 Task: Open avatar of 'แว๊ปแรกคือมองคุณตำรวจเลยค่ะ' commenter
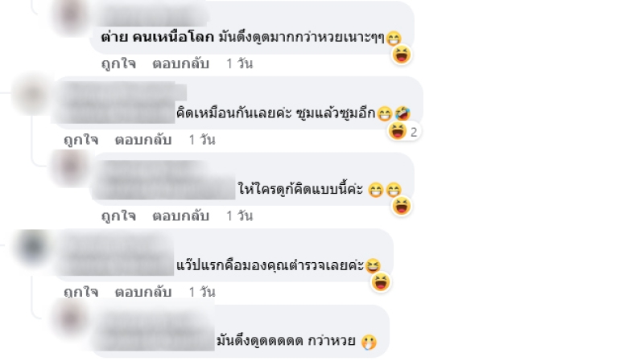tap(32, 247)
